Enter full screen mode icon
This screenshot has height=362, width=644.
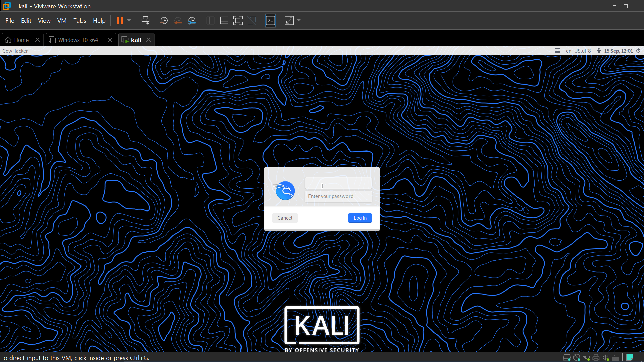[238, 21]
